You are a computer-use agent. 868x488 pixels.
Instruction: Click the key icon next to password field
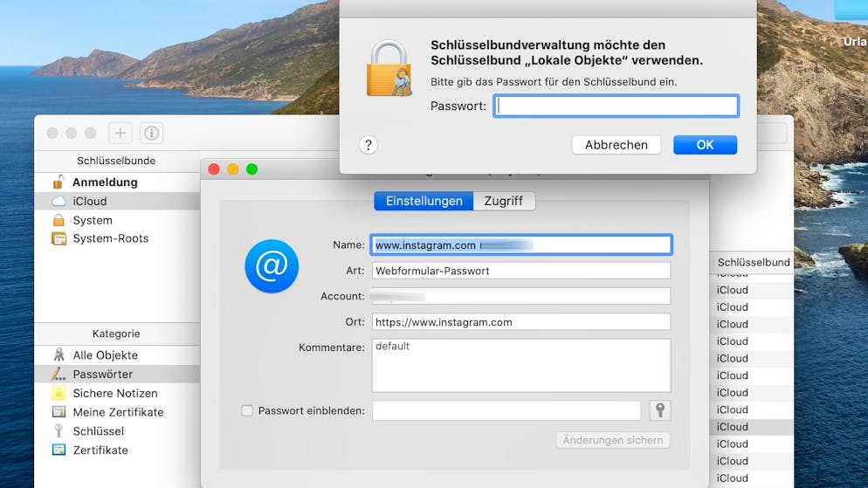pos(659,410)
